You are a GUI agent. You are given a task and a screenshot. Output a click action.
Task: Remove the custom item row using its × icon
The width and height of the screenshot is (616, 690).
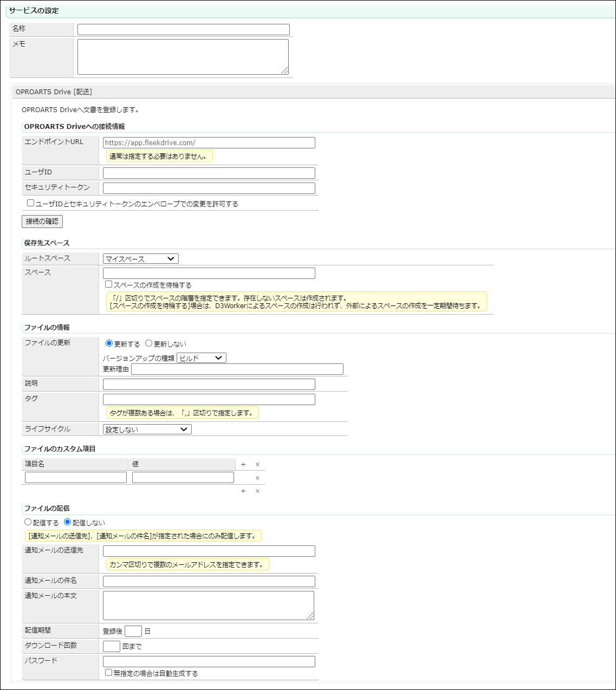click(x=257, y=478)
